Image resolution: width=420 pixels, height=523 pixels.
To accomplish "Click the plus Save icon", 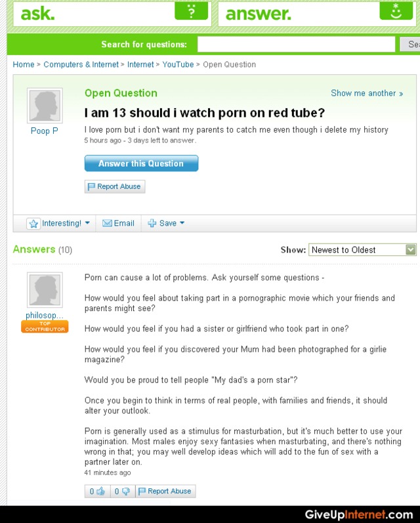I will [152, 223].
